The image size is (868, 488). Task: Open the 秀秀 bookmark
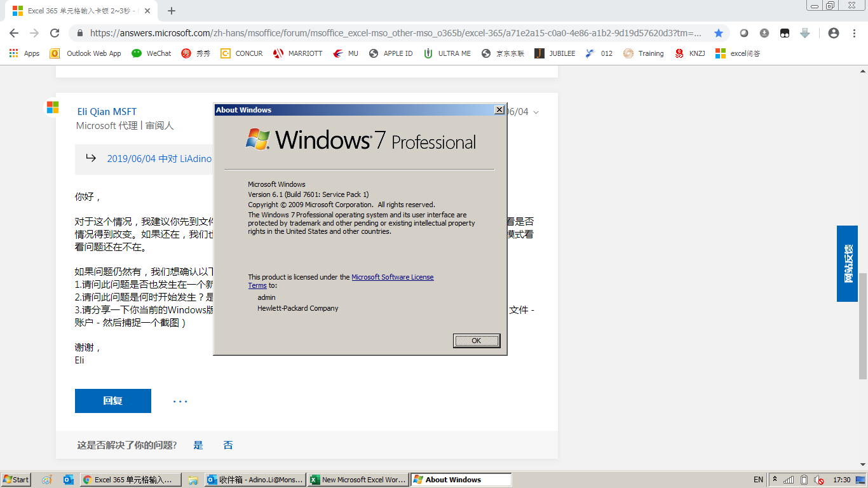coord(196,53)
